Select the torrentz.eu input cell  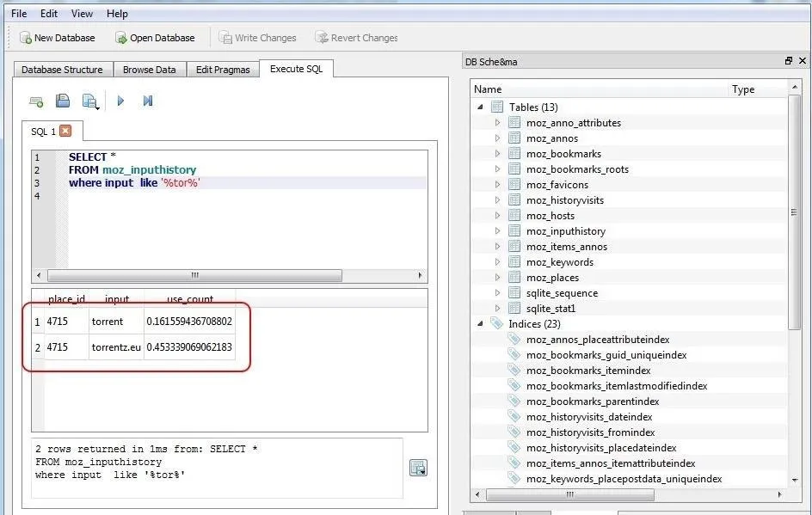point(116,346)
